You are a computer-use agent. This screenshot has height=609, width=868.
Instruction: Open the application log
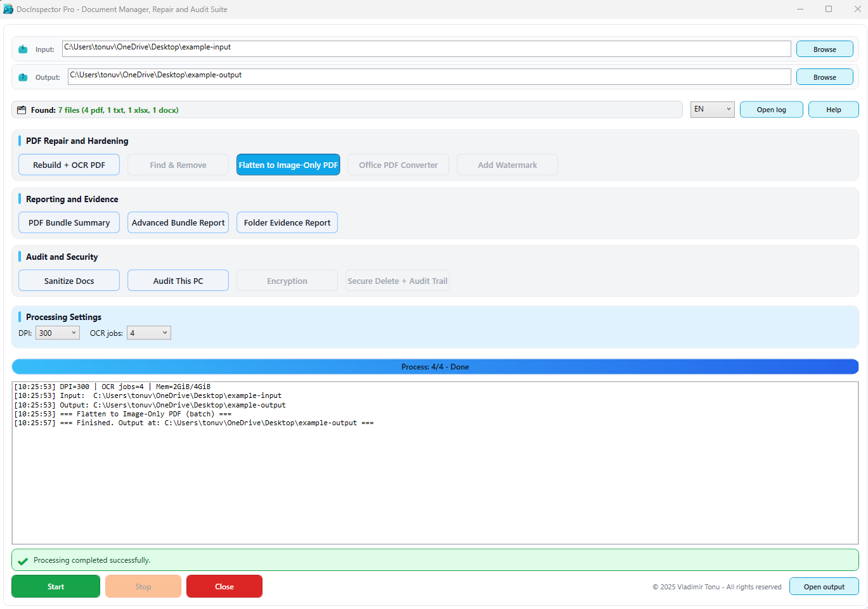tap(771, 109)
